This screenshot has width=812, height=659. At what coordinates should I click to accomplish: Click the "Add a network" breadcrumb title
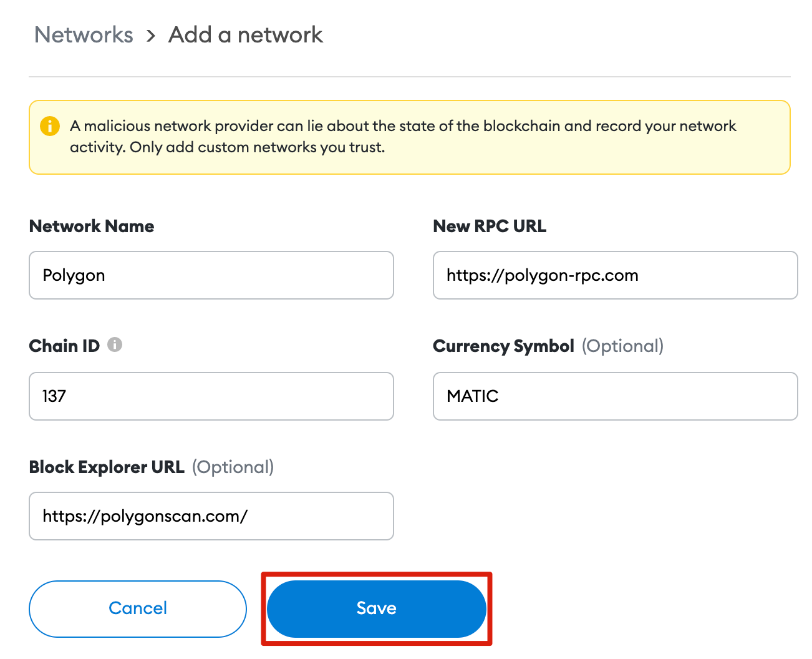[246, 35]
